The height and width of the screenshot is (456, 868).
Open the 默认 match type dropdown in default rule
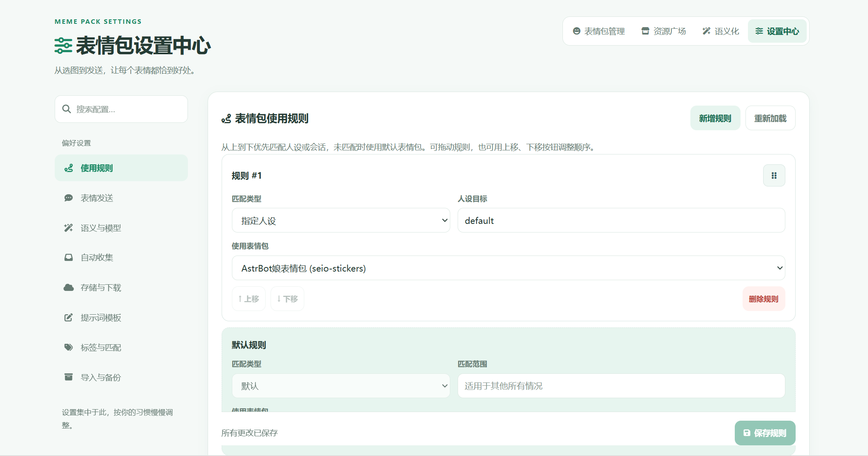tap(341, 386)
